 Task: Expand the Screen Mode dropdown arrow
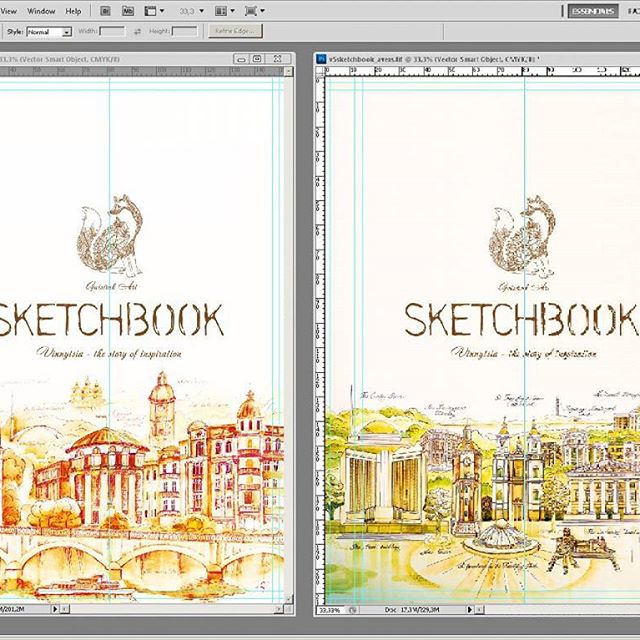coord(262,11)
